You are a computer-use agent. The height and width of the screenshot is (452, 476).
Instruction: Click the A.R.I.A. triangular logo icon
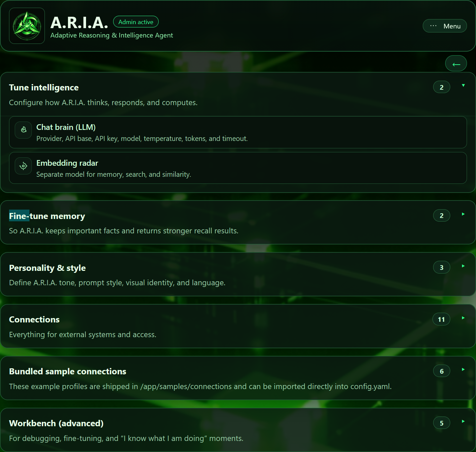point(27,26)
